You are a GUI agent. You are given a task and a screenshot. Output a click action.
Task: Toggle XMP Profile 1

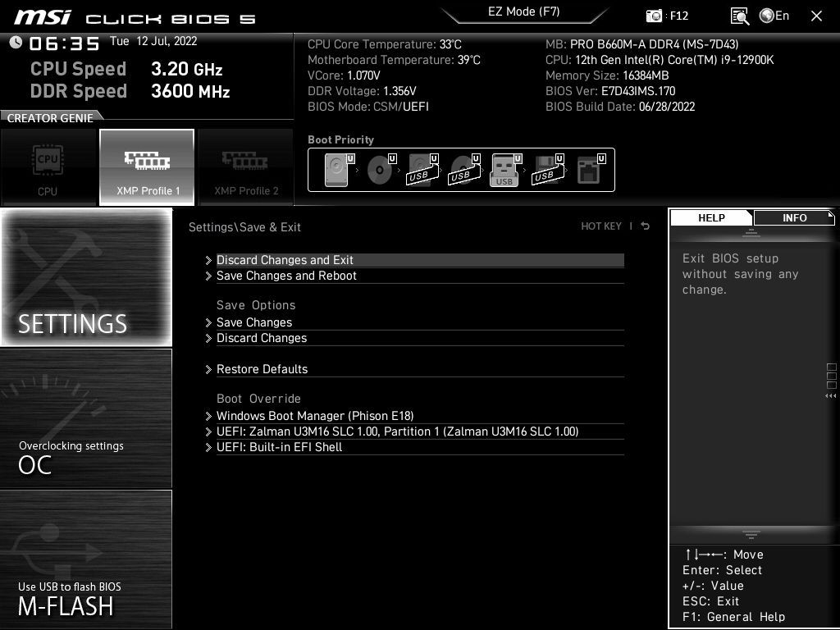click(x=147, y=167)
